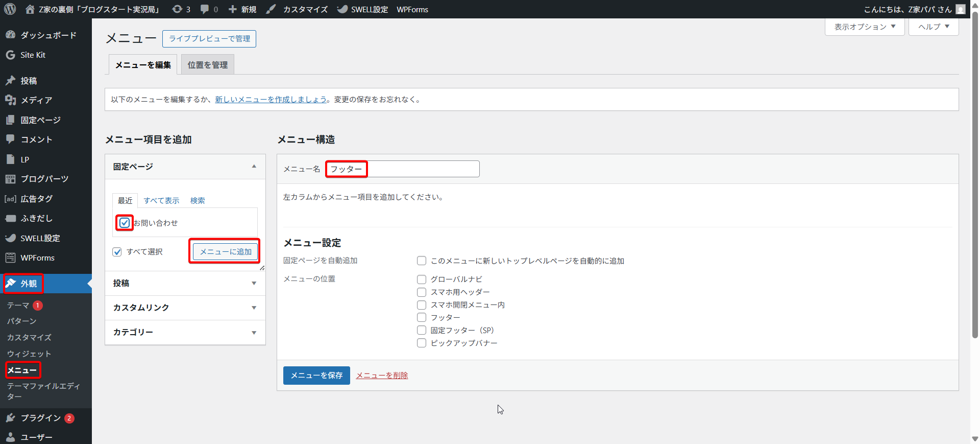Click the page vertical scrollbar
This screenshot has width=980, height=444.
(975, 204)
